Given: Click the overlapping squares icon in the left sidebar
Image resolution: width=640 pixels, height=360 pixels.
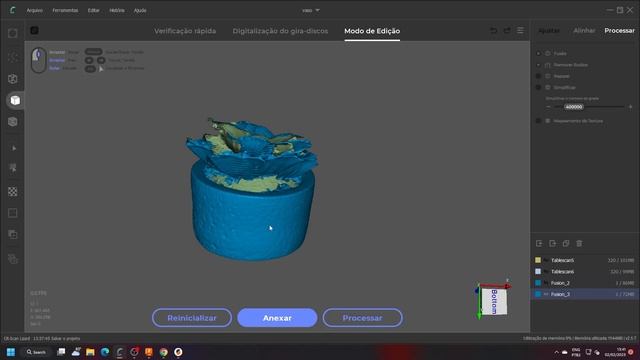Looking at the screenshot, I should click(x=13, y=234).
